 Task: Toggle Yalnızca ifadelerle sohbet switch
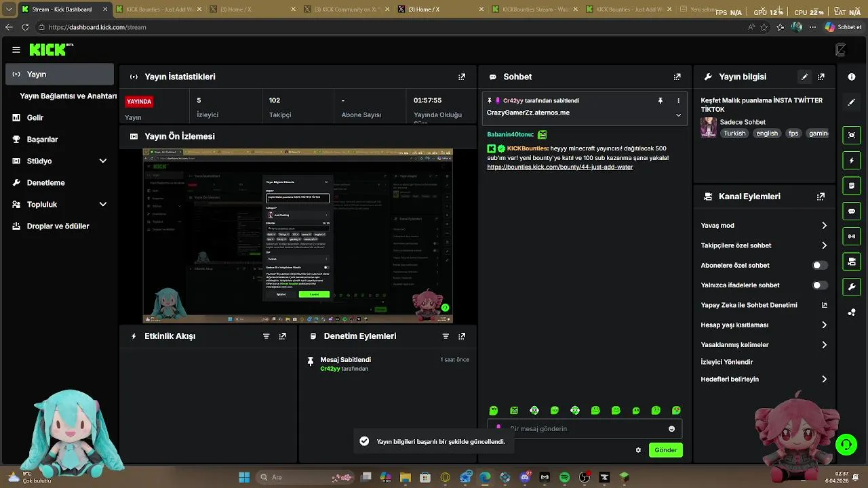point(820,285)
